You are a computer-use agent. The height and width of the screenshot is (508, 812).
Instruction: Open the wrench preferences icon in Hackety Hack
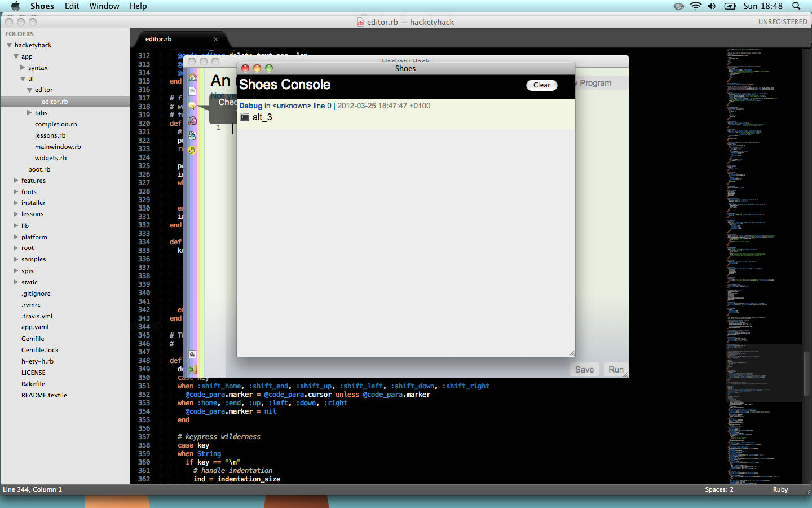click(192, 354)
